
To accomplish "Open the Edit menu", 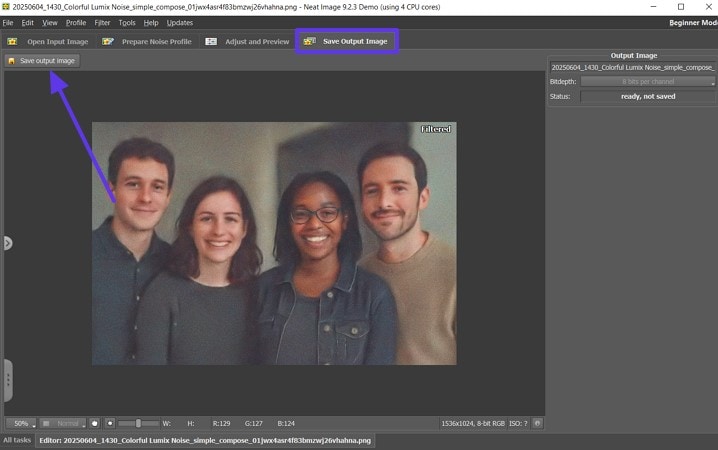I will tap(27, 23).
